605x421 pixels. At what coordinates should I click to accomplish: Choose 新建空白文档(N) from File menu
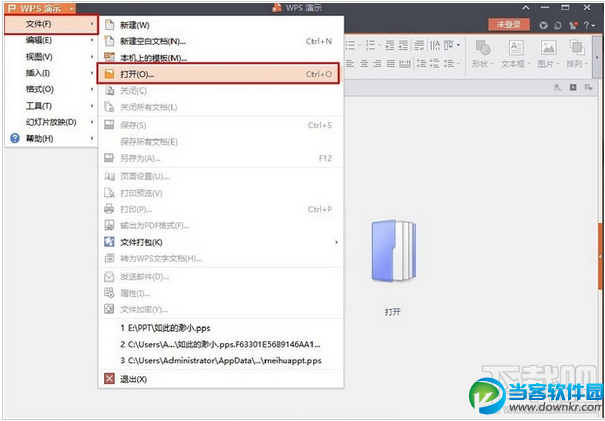[221, 41]
